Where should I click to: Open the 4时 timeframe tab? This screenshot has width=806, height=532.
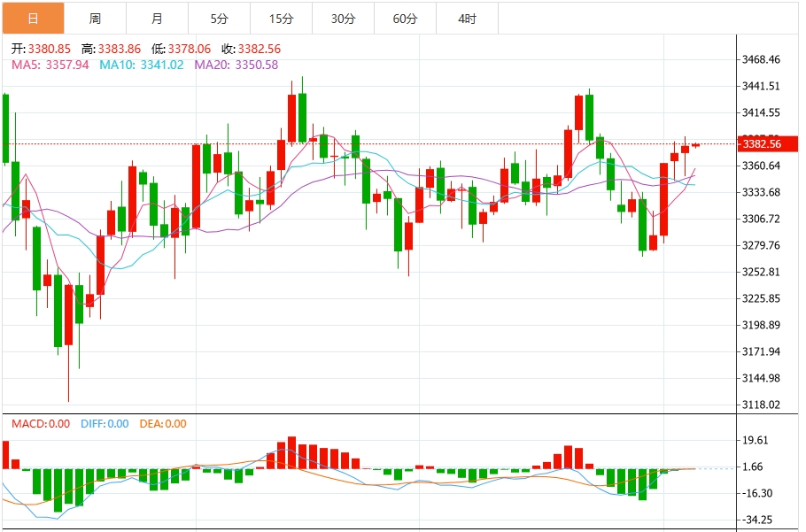click(x=468, y=19)
